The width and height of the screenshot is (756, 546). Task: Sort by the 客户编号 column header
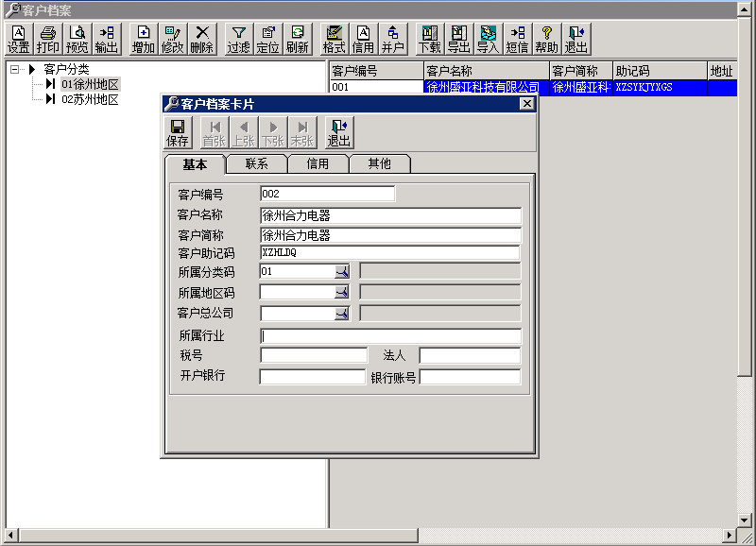pyautogui.click(x=376, y=71)
